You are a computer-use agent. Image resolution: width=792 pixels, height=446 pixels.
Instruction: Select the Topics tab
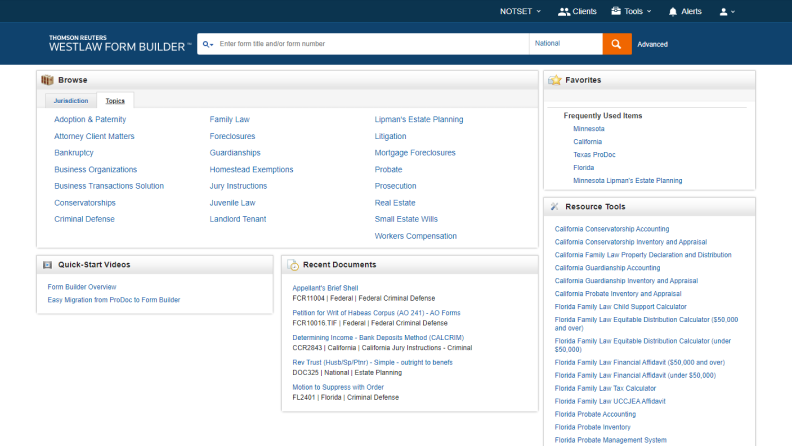(117, 101)
